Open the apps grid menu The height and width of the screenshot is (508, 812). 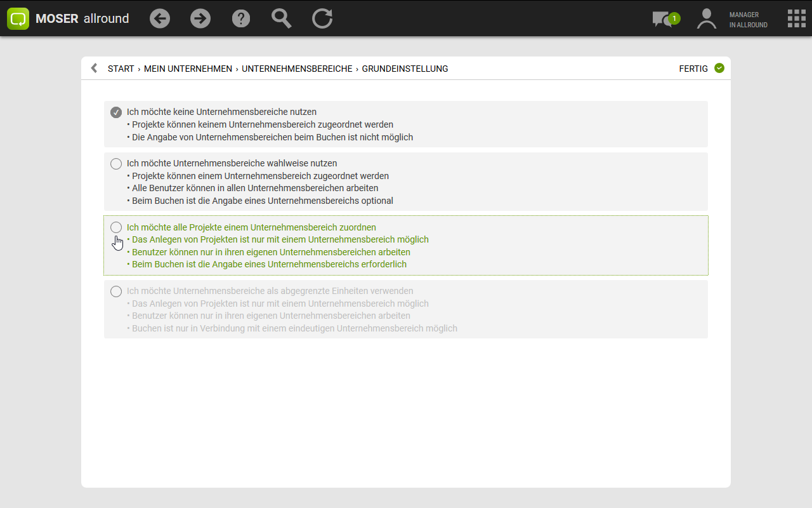pos(796,18)
